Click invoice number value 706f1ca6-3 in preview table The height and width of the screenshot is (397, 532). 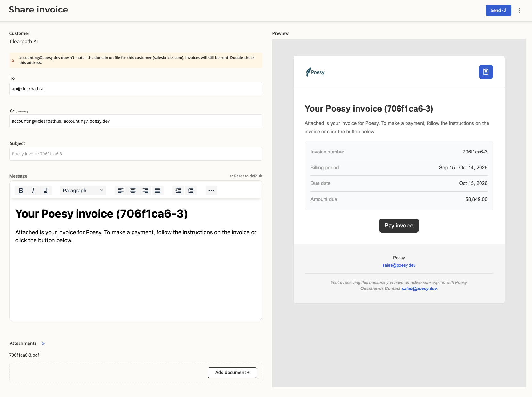(475, 152)
